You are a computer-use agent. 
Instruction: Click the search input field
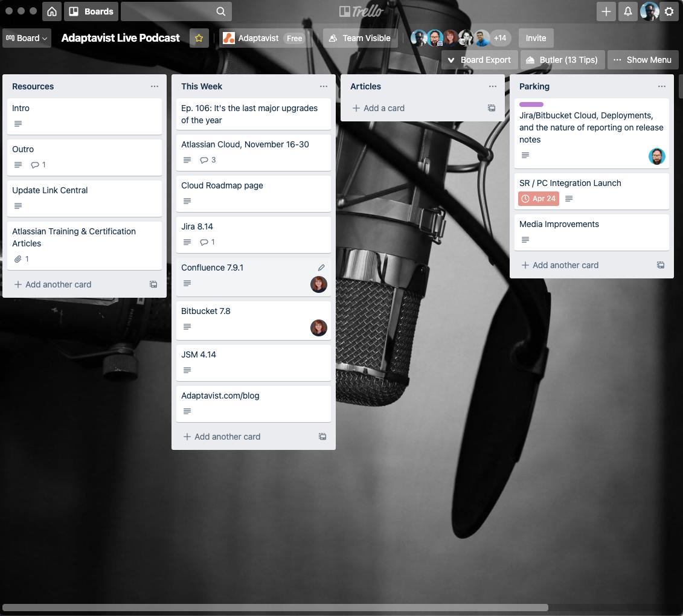176,11
